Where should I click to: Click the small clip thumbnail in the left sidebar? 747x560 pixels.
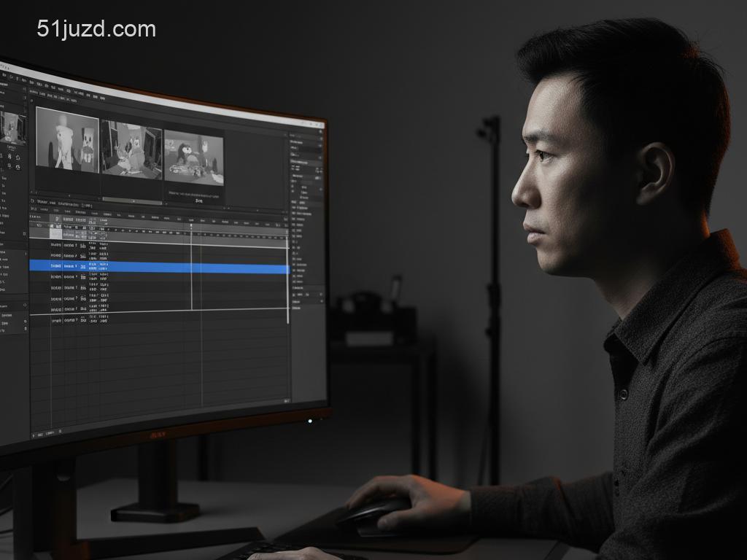click(12, 127)
